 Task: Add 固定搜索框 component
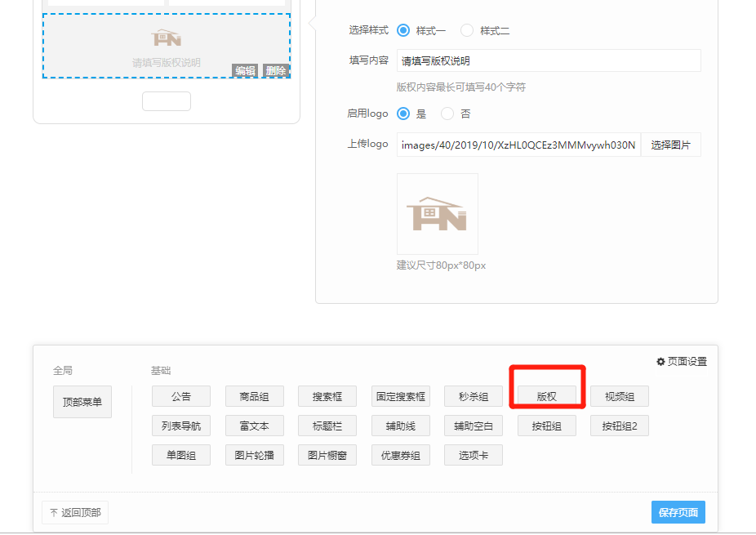[x=401, y=396]
